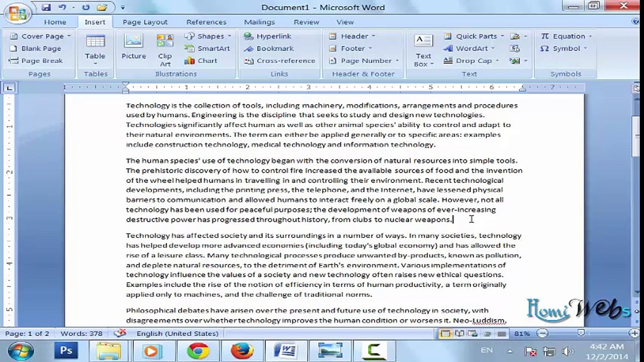Image resolution: width=644 pixels, height=362 pixels.
Task: Click the 81% zoom level button
Action: point(522,333)
